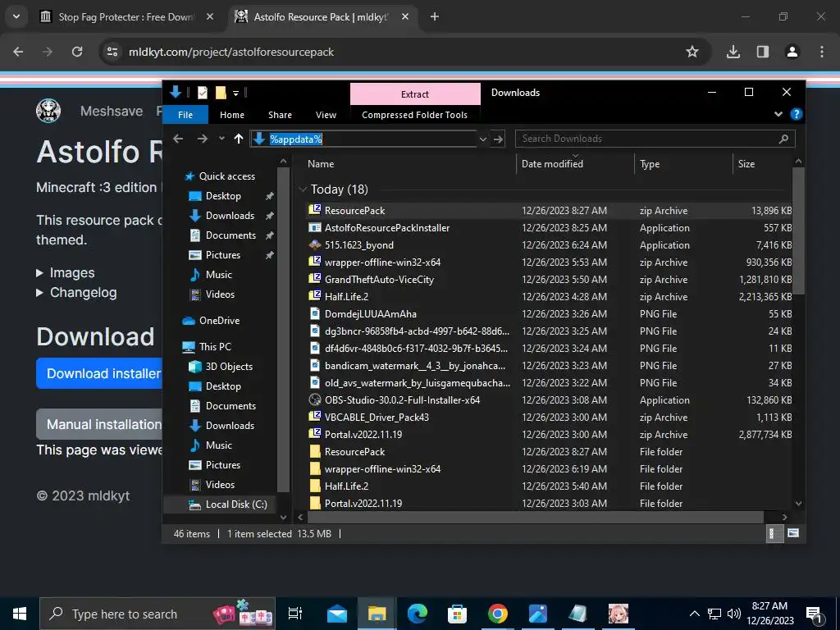
Task: Expand the Images disclosure on webpage
Action: pos(66,272)
